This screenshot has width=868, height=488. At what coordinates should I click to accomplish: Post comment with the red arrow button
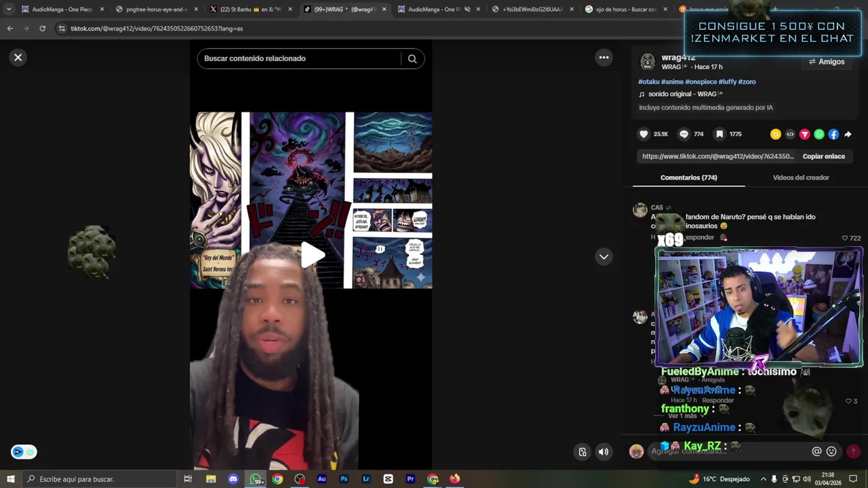853,451
